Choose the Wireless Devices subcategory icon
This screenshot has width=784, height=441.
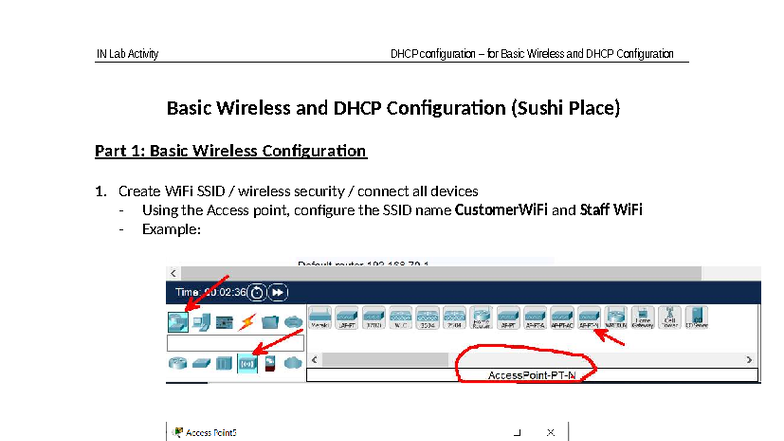click(248, 364)
